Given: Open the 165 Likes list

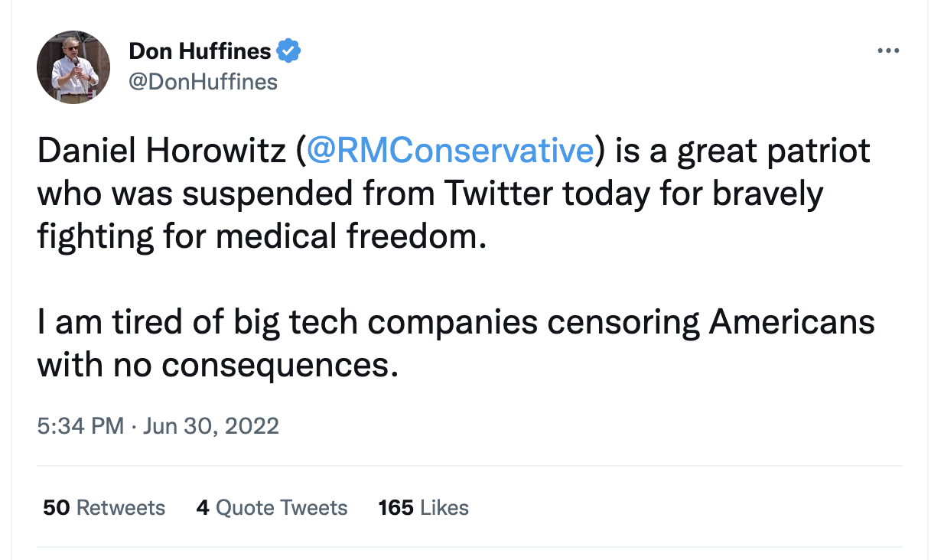Looking at the screenshot, I should click(x=423, y=507).
